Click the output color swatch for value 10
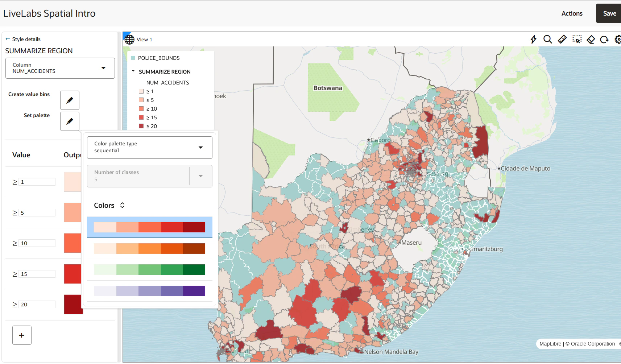Viewport: 621px width, 364px height. pyautogui.click(x=73, y=243)
